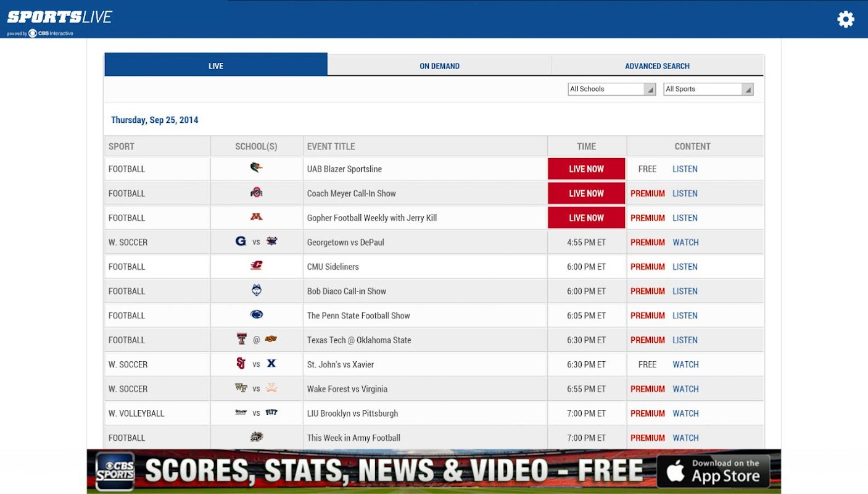Click the Georgetown G logo
This screenshot has height=494, width=868.
click(241, 241)
